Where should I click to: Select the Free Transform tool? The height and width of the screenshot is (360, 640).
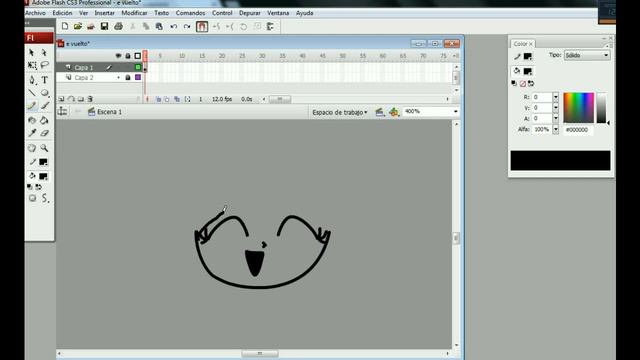tap(32, 65)
